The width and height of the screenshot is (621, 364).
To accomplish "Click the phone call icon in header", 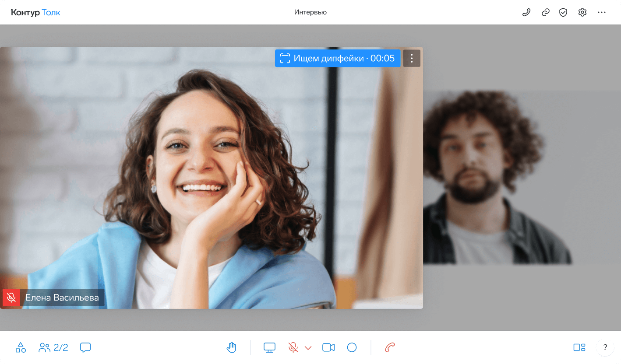I will 526,12.
